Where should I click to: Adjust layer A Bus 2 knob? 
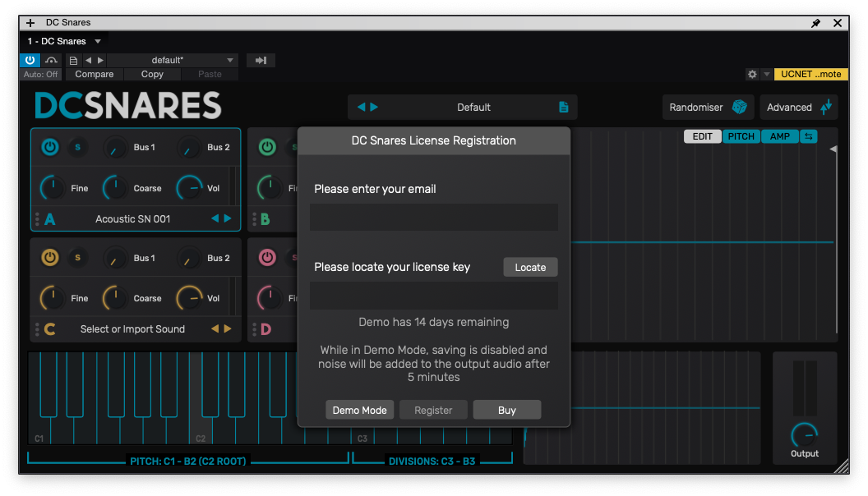(x=188, y=148)
